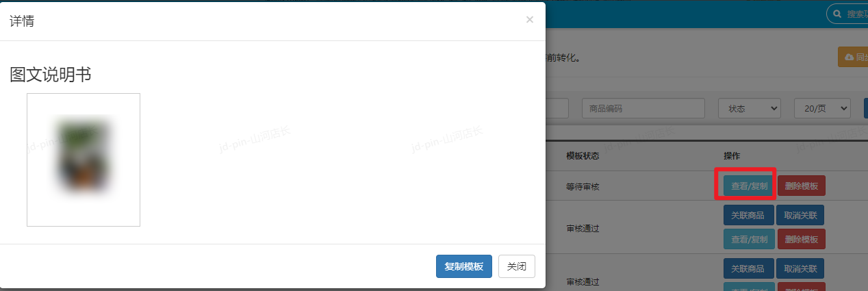Click the search magnifier icon in header
Viewport: 868px width, 291px height.
coord(837,14)
